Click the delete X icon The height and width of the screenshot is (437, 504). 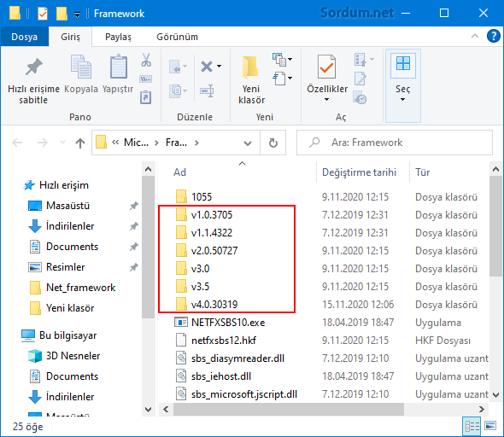pyautogui.click(x=207, y=67)
